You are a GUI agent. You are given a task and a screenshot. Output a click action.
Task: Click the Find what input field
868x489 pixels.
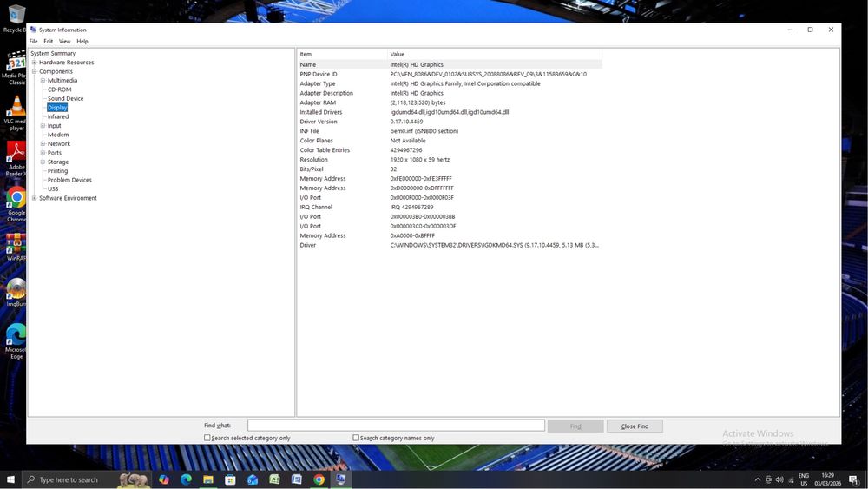[397, 426]
